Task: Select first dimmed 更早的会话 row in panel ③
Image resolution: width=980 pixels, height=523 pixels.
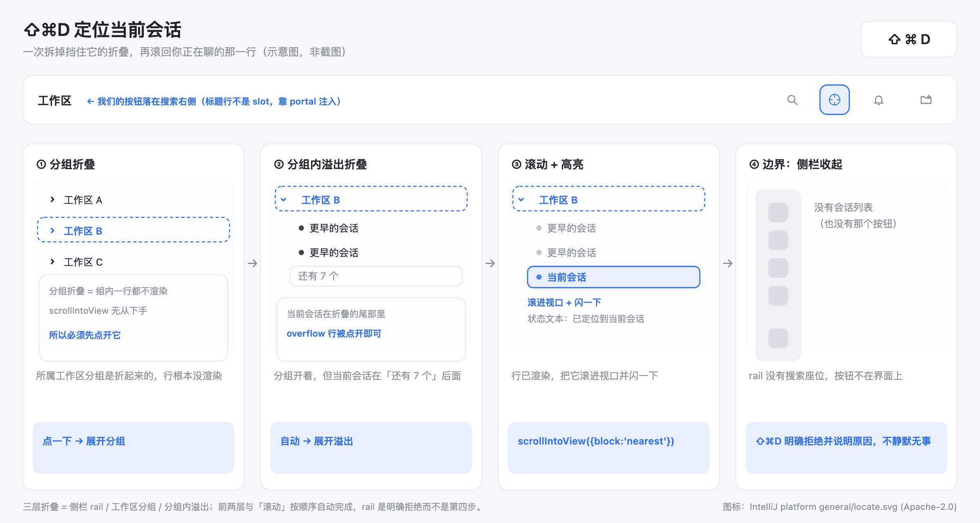Action: 566,228
